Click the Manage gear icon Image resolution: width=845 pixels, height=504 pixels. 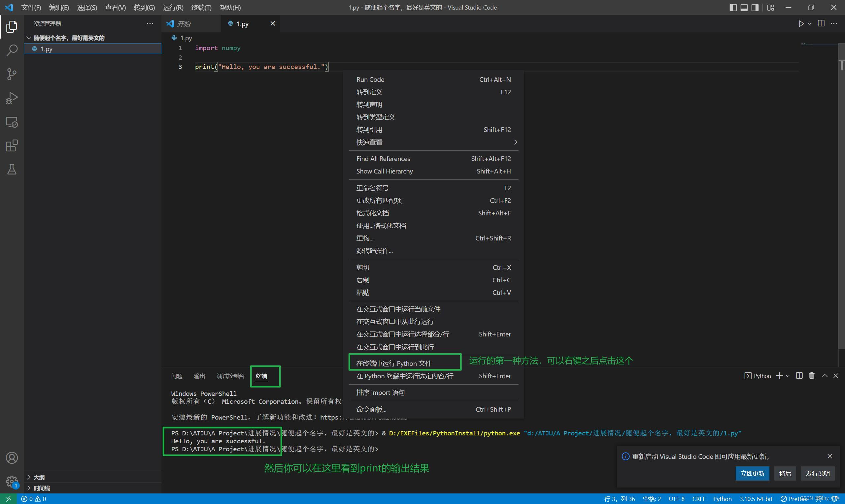click(12, 481)
